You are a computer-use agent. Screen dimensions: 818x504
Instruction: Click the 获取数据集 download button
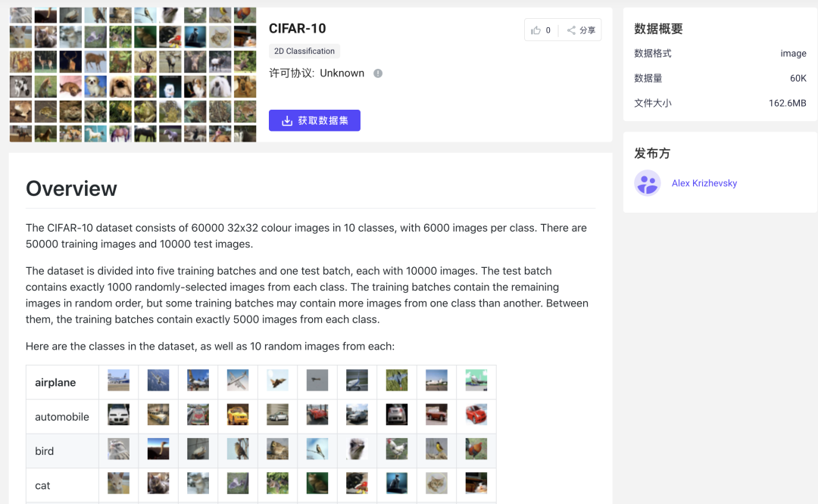(x=314, y=120)
